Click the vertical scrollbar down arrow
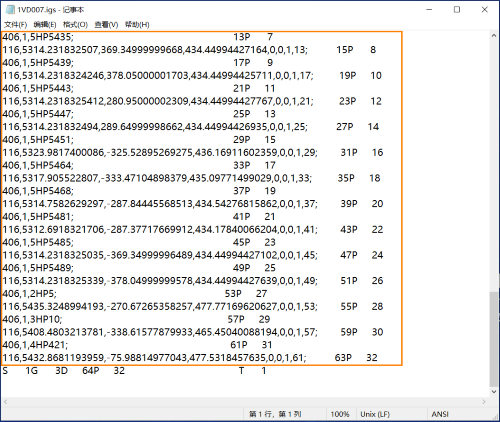The width and height of the screenshot is (500, 422). (494, 392)
